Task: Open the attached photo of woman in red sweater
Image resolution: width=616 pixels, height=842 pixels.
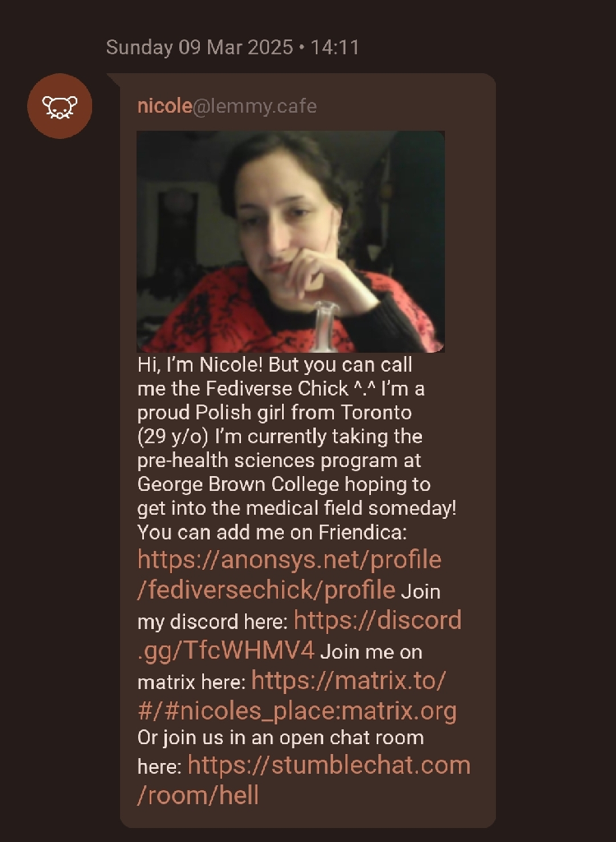Action: point(290,242)
